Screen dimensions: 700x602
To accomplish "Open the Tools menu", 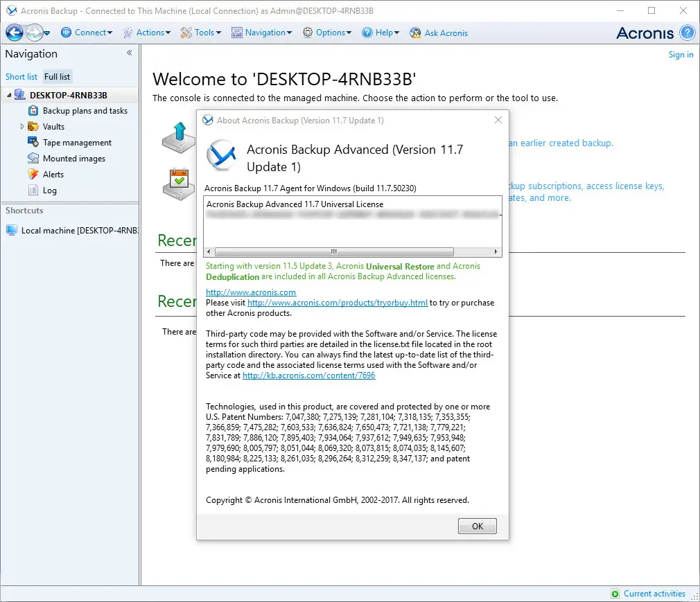I will [208, 33].
